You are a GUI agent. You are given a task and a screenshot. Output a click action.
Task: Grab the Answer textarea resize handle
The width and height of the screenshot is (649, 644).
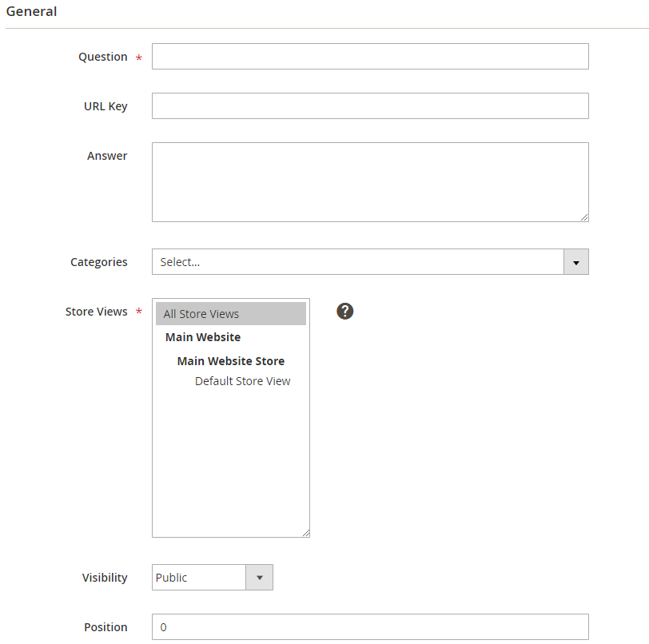(x=584, y=217)
